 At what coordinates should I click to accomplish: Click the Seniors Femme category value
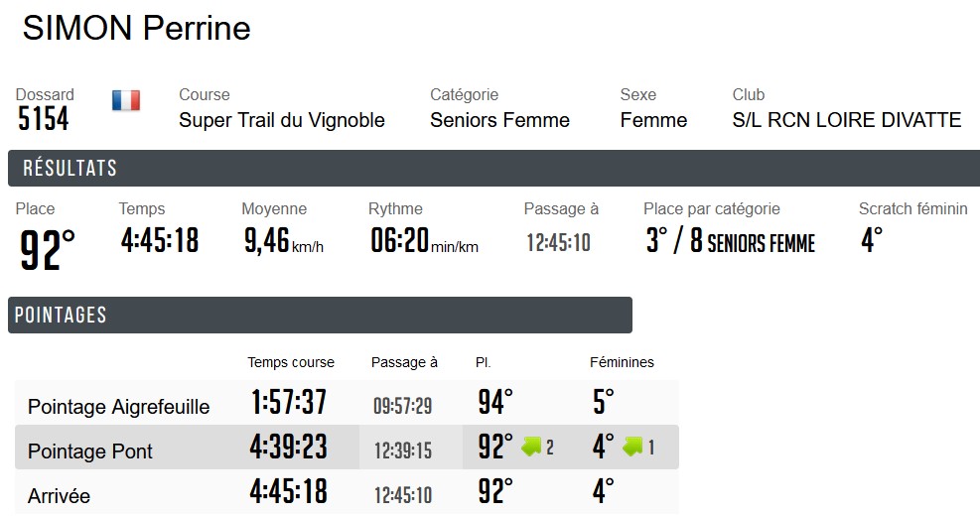point(499,120)
